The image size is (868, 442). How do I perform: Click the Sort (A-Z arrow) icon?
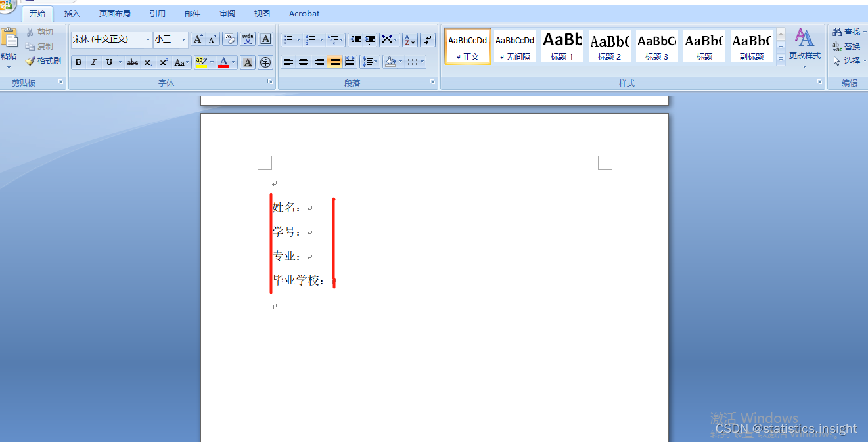(x=409, y=40)
